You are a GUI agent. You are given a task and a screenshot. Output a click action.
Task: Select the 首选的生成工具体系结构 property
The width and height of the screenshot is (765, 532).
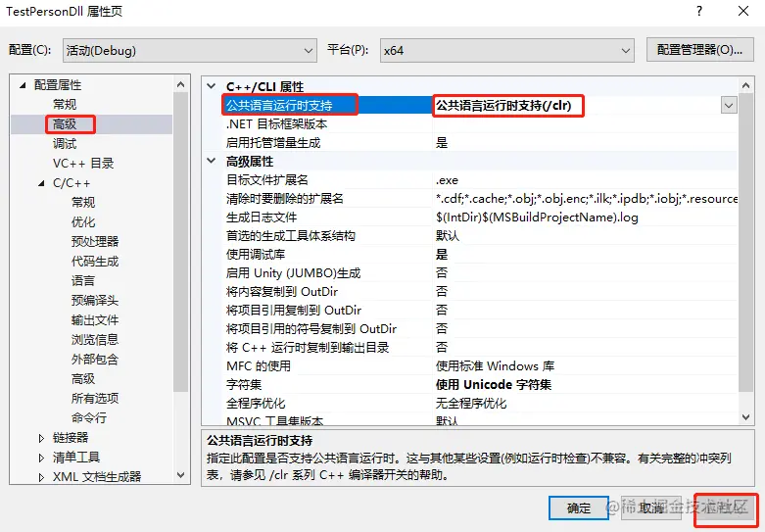click(290, 235)
